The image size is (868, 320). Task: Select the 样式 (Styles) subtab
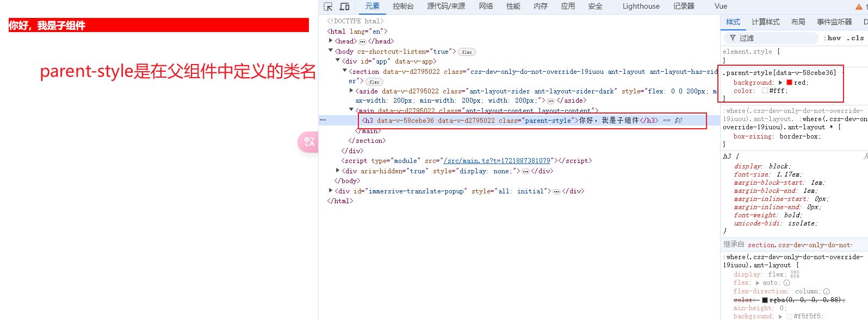733,22
